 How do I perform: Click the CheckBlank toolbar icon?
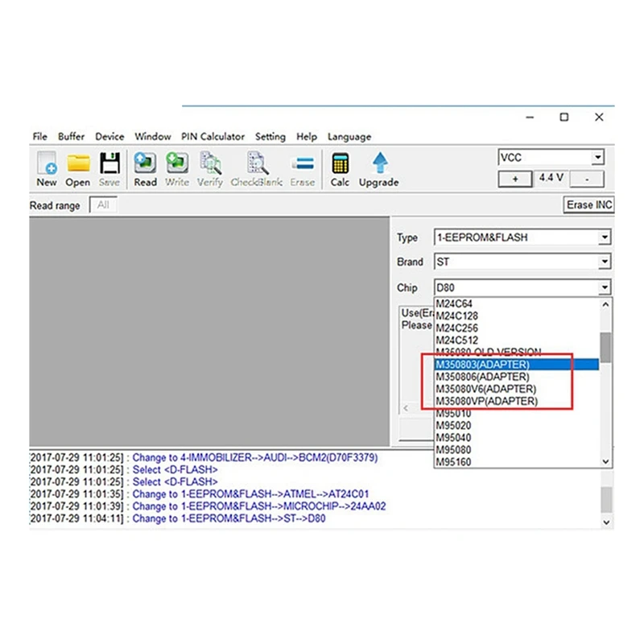click(258, 163)
